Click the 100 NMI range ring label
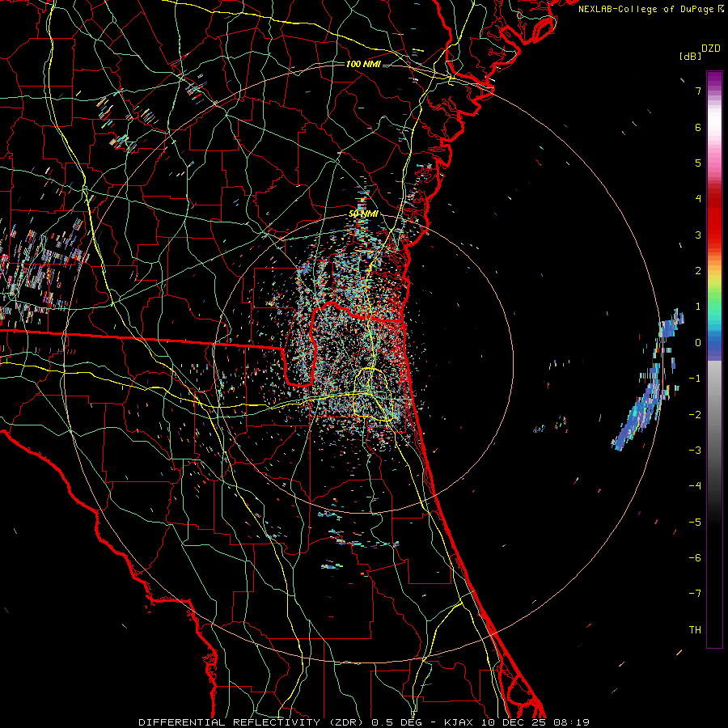The image size is (728, 728). pos(362,64)
